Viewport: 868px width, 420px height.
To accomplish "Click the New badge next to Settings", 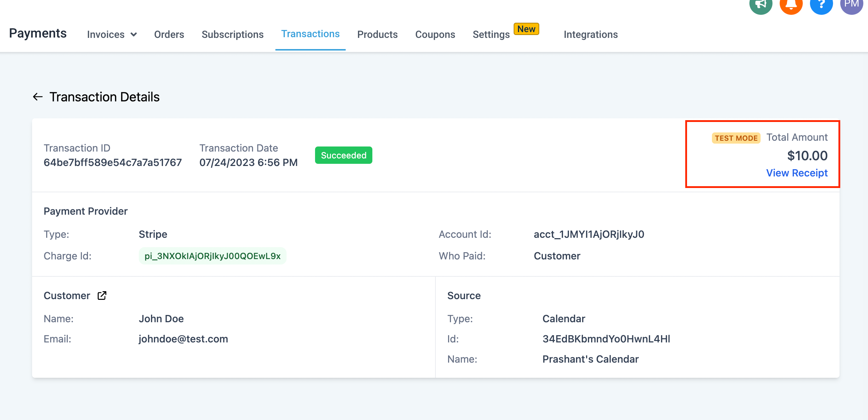I will (526, 29).
